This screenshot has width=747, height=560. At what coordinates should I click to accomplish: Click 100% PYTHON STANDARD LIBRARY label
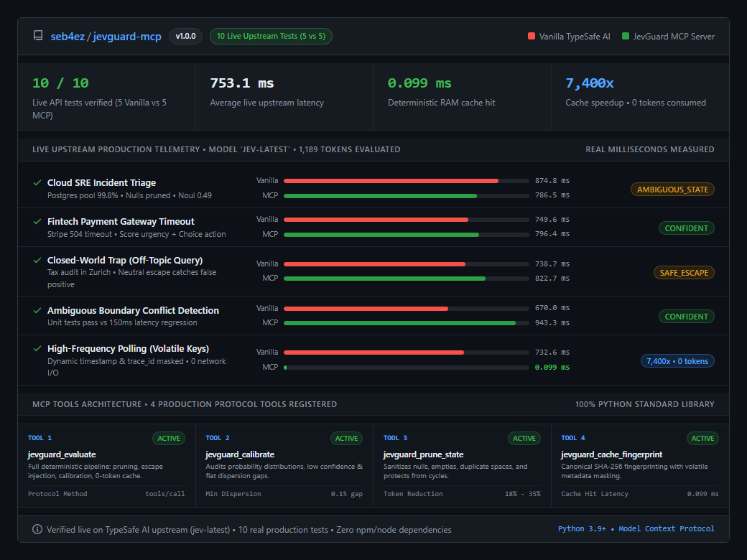coord(644,404)
